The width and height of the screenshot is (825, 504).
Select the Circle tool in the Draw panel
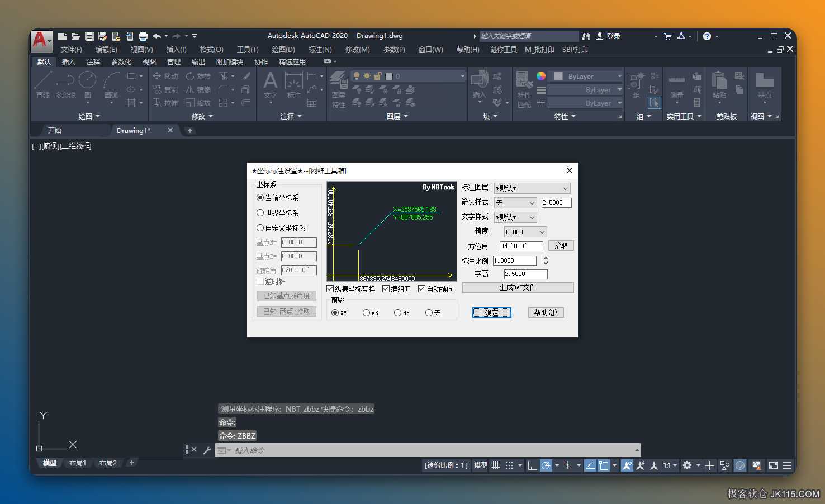[88, 85]
